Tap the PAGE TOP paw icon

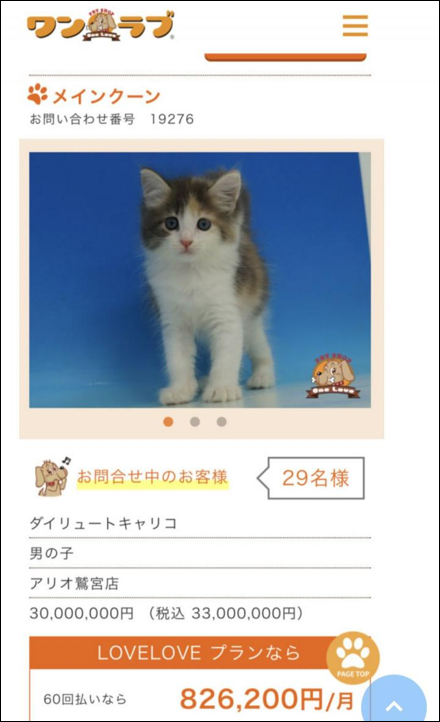pos(353,658)
